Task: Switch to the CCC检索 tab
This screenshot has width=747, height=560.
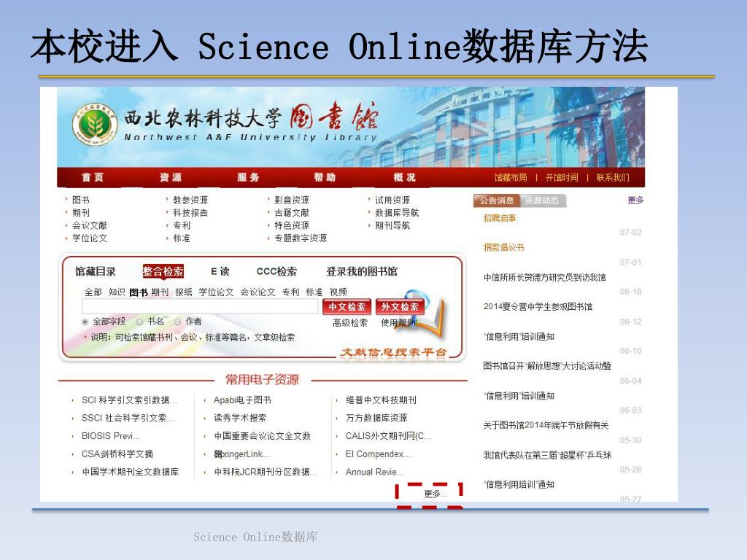Action: (276, 271)
